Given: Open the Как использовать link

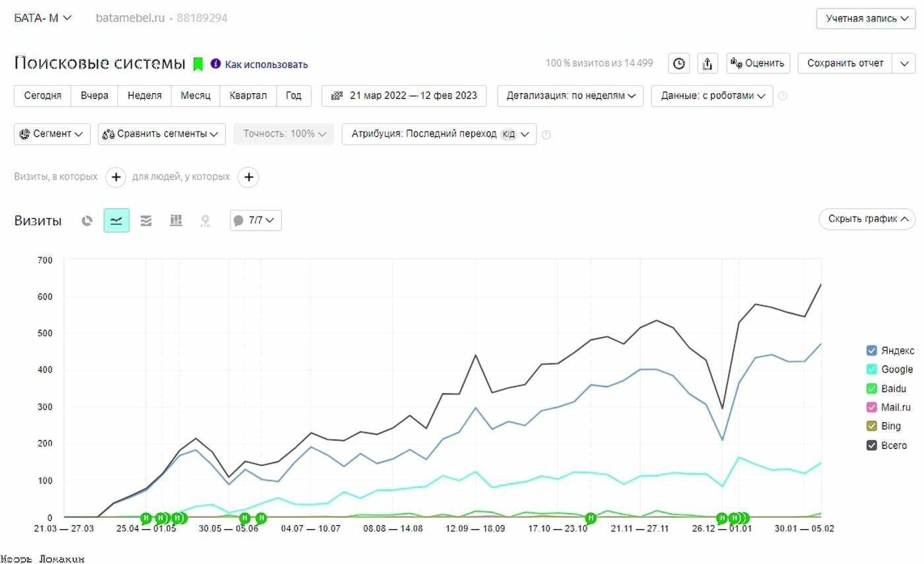Looking at the screenshot, I should (266, 65).
